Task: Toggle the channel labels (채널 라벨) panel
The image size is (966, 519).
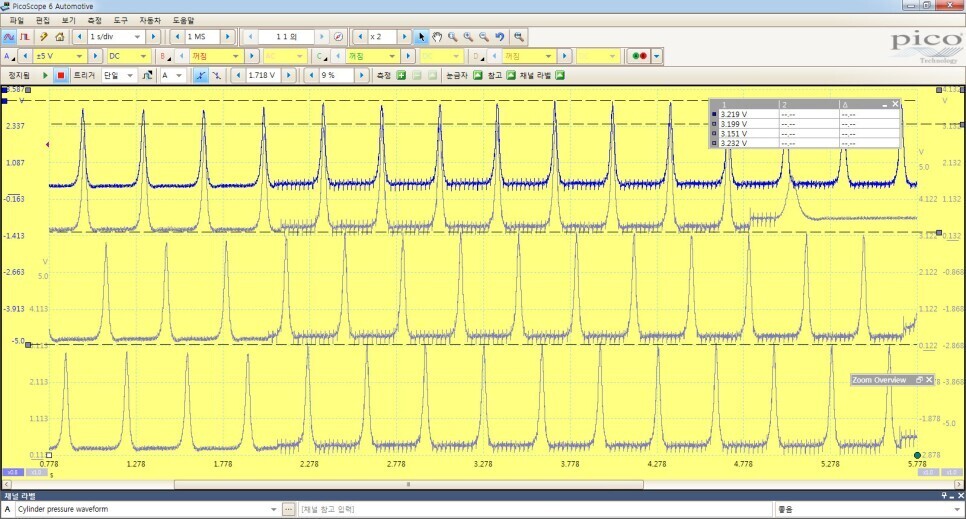Action: point(559,75)
